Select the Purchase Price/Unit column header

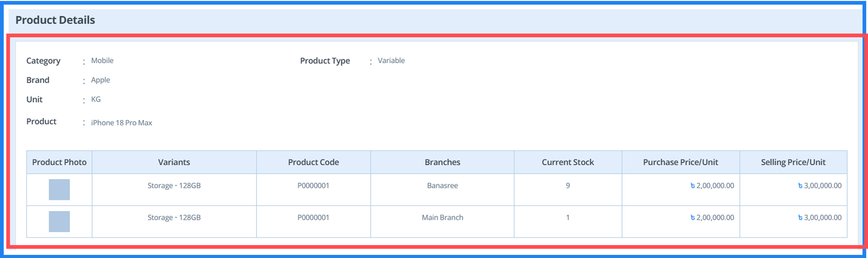(x=680, y=162)
